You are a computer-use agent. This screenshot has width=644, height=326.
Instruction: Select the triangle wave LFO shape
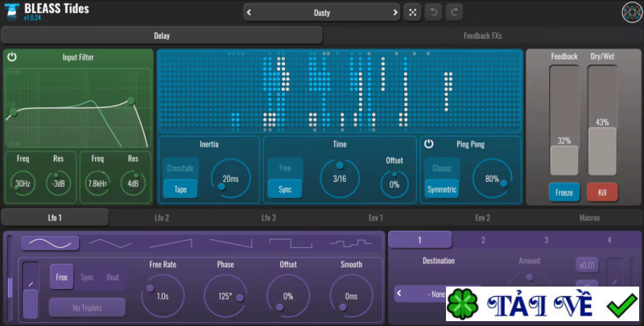(x=109, y=242)
